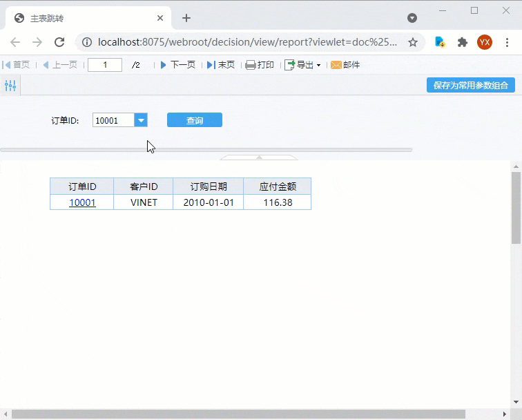
Task: Click the site information icon in address bar
Action: [x=87, y=42]
